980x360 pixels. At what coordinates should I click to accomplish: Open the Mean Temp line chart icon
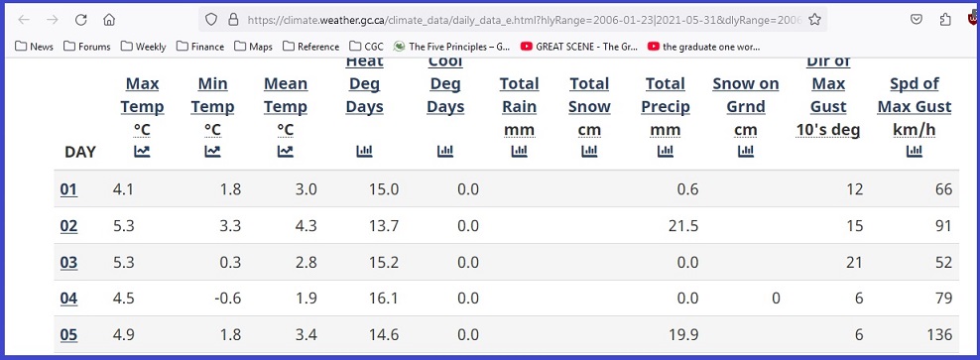coord(286,151)
